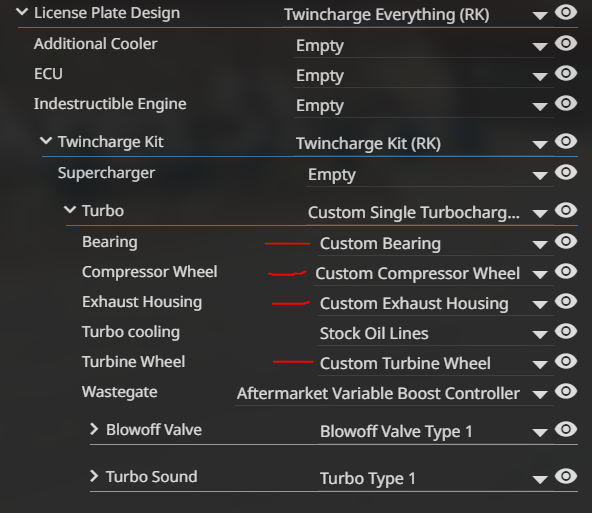Toggle Supercharger visibility eye icon
This screenshot has width=592, height=513.
pyautogui.click(x=566, y=173)
